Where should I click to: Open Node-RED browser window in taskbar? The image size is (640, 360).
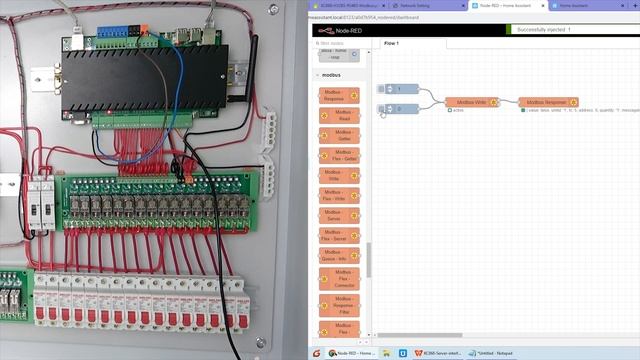coord(352,353)
